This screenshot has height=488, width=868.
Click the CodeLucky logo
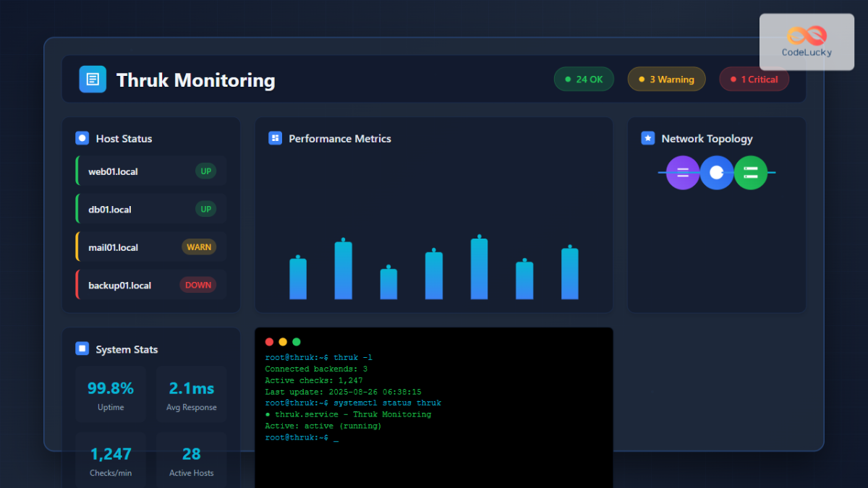(x=807, y=42)
